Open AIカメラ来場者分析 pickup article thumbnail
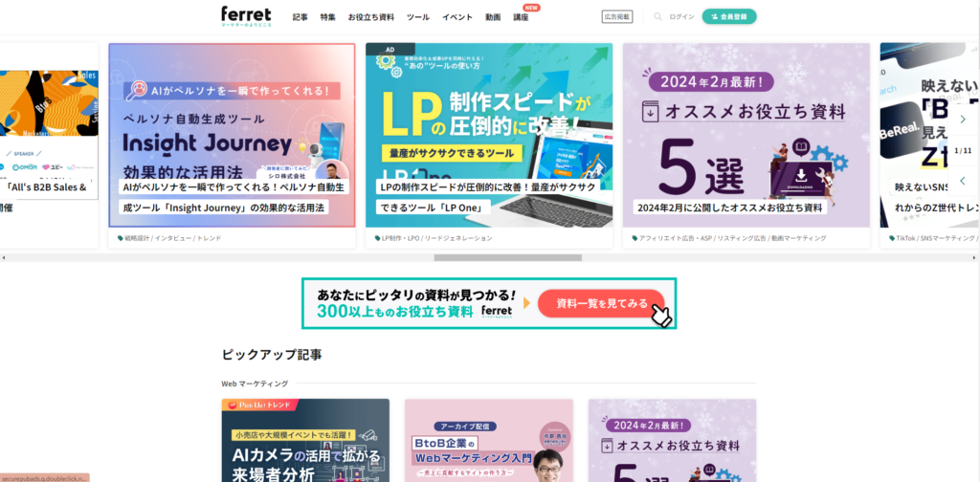The height and width of the screenshot is (482, 980). [305, 440]
